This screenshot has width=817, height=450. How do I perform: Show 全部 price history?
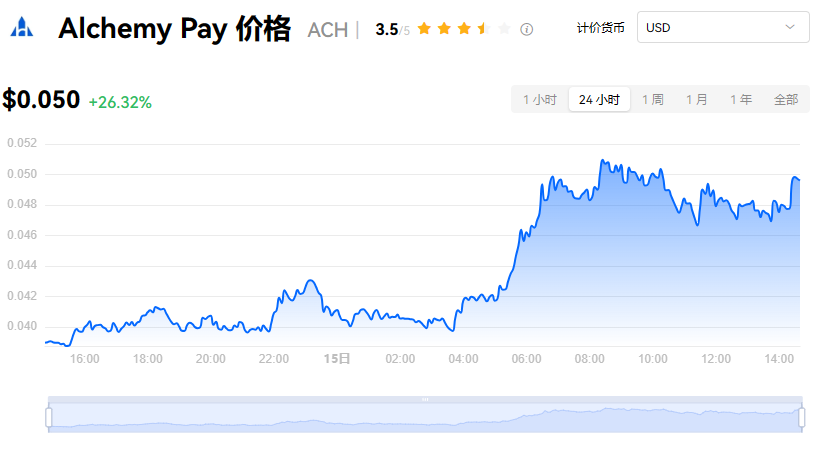coord(786,99)
